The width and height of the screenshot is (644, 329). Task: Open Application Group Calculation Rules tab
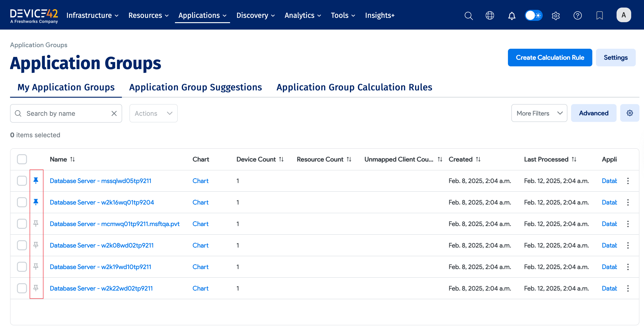pyautogui.click(x=354, y=87)
